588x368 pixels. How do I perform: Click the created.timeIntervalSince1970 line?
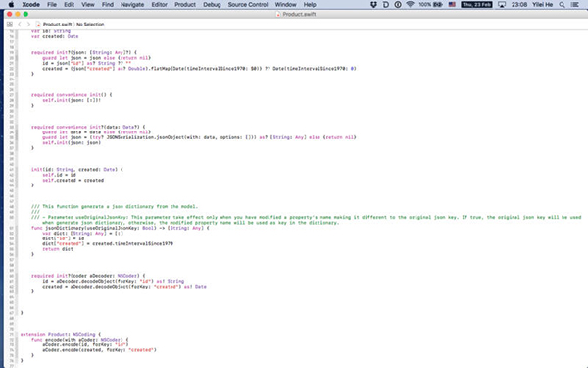pos(108,243)
